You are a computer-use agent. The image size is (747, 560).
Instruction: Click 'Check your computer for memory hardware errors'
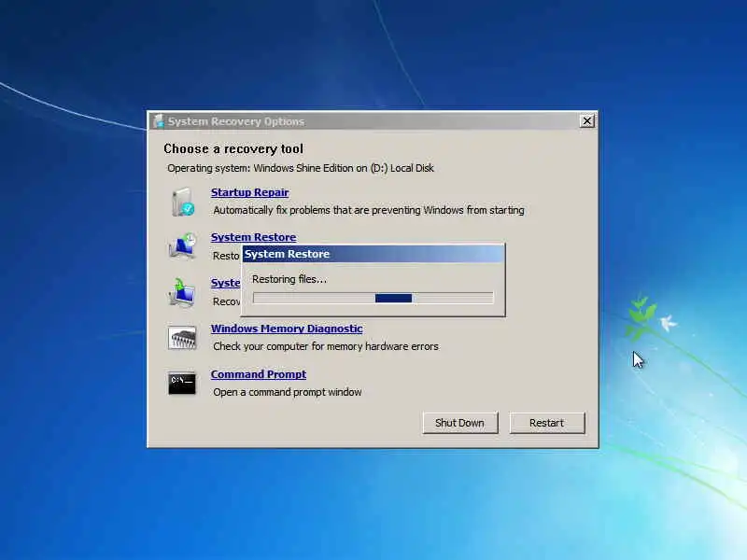click(x=326, y=346)
